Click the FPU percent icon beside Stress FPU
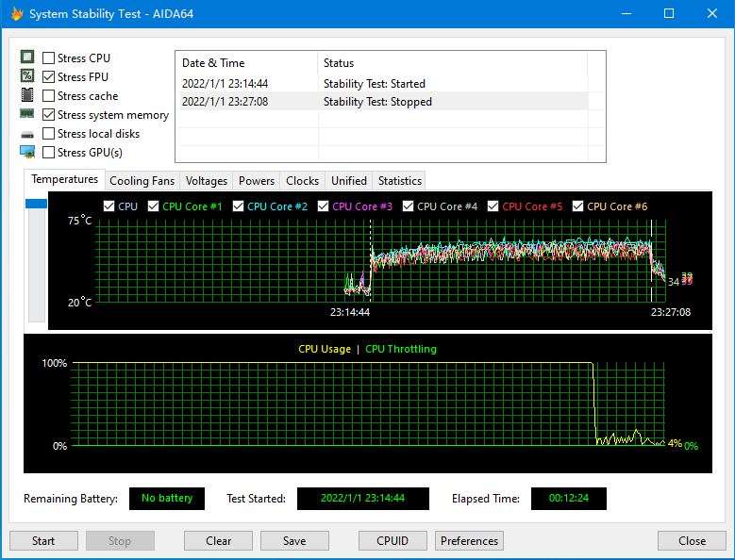The width and height of the screenshot is (735, 560). [27, 76]
